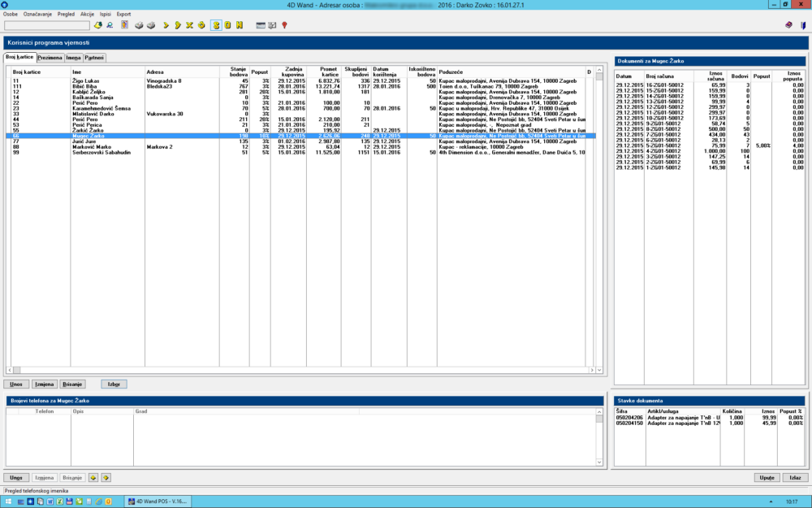Click the single yellow arrow toolbar icon
The width and height of the screenshot is (812, 508).
166,25
